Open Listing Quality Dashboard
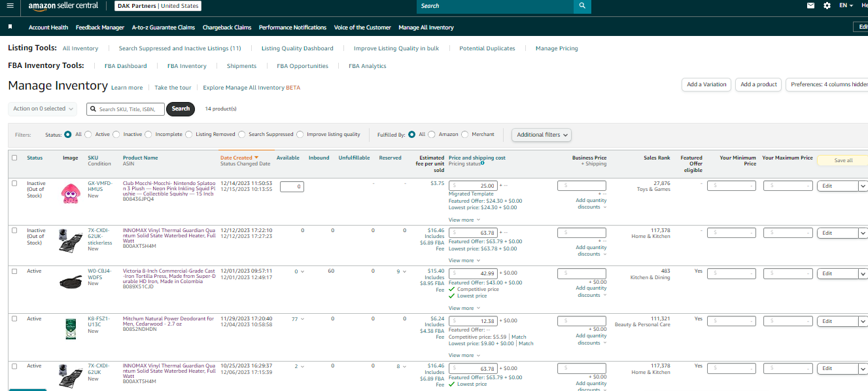This screenshot has width=868, height=391. coord(298,48)
